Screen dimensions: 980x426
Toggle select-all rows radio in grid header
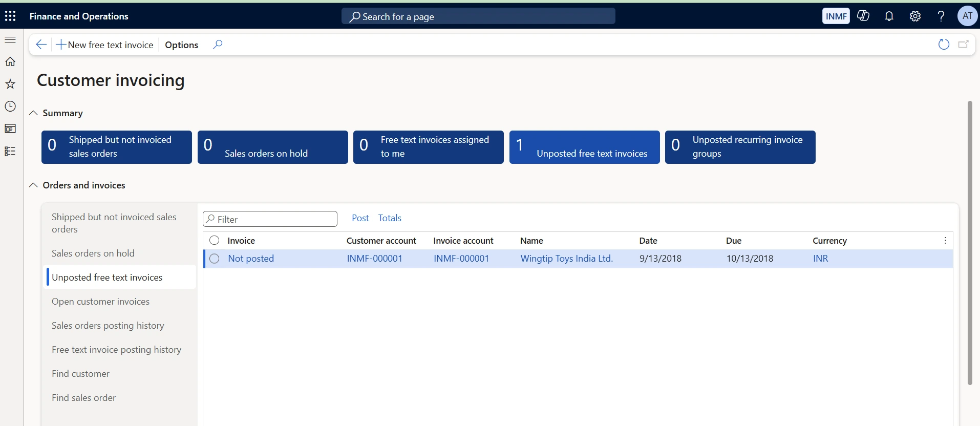pos(214,240)
